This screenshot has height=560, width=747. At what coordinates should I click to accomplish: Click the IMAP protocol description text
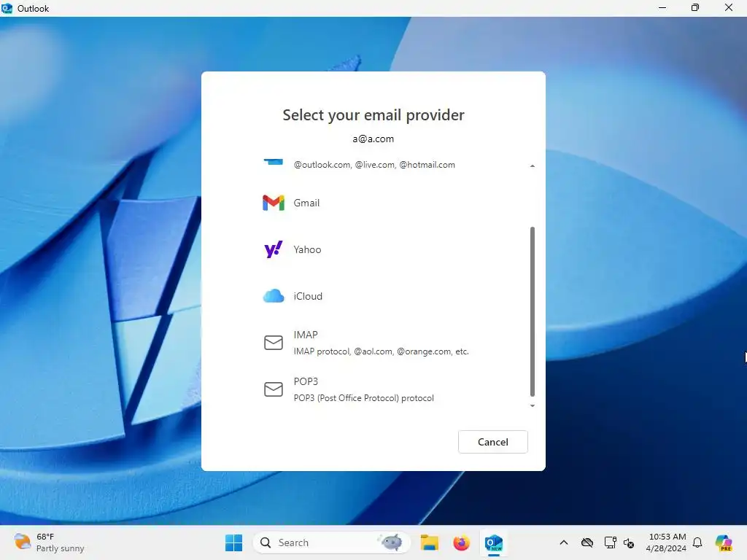pyautogui.click(x=381, y=351)
